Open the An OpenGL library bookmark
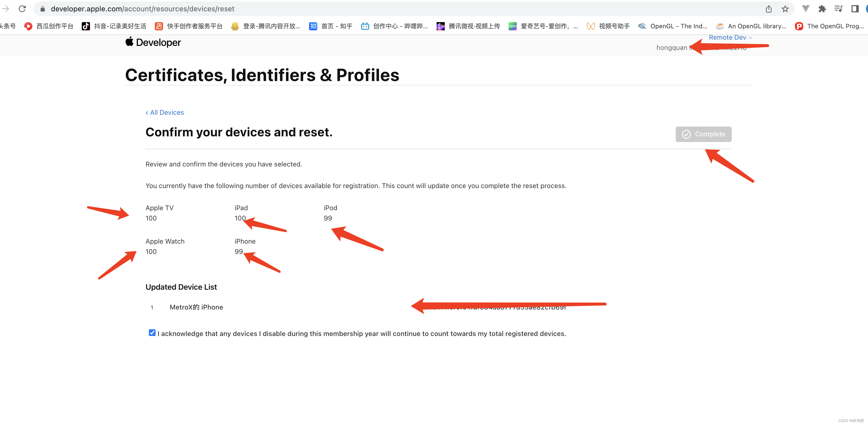The image size is (868, 425). (751, 26)
